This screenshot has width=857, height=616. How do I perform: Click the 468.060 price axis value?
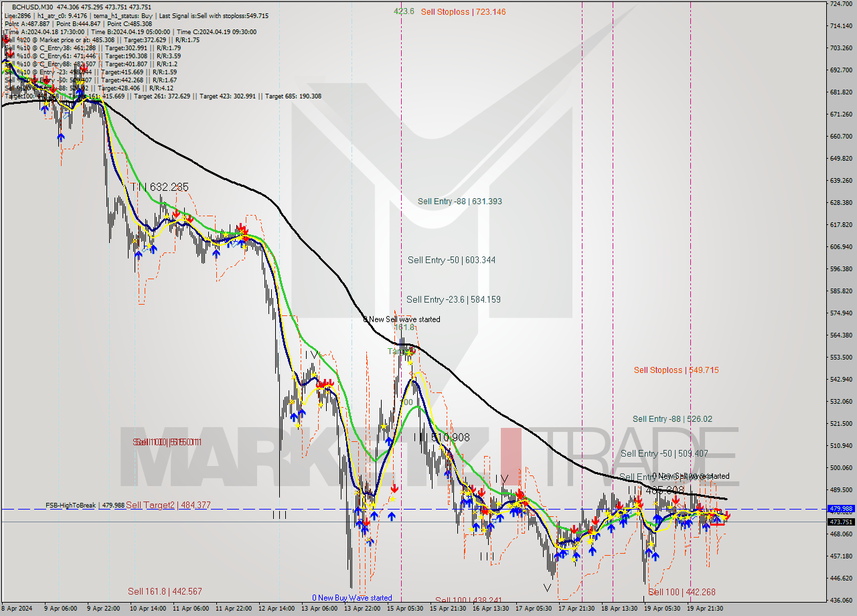tap(841, 534)
